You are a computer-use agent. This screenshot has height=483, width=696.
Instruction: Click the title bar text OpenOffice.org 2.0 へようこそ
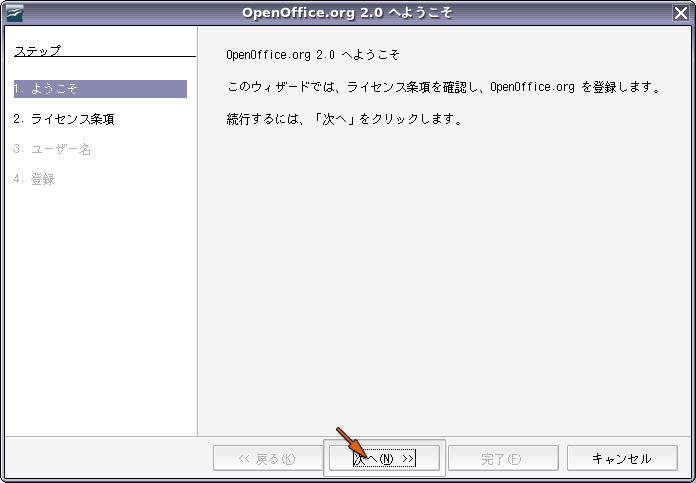[347, 12]
